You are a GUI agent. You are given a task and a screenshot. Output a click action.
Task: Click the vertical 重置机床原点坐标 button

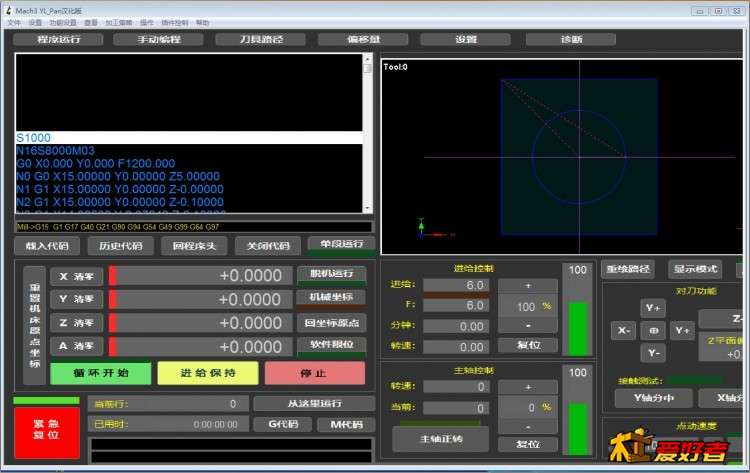(x=34, y=325)
